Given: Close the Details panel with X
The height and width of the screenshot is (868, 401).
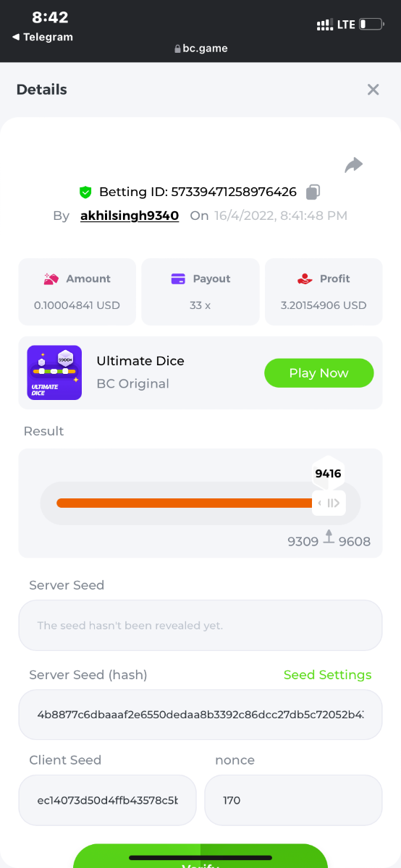Looking at the screenshot, I should [373, 90].
